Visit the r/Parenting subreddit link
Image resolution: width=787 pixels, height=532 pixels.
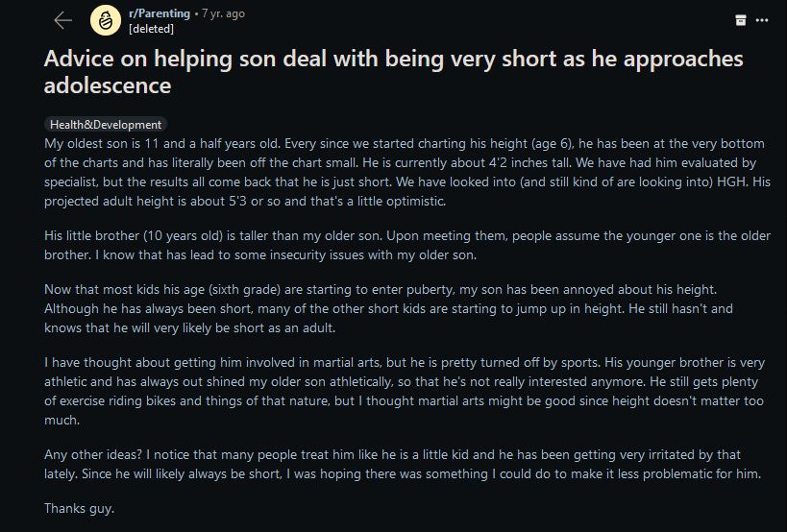159,13
